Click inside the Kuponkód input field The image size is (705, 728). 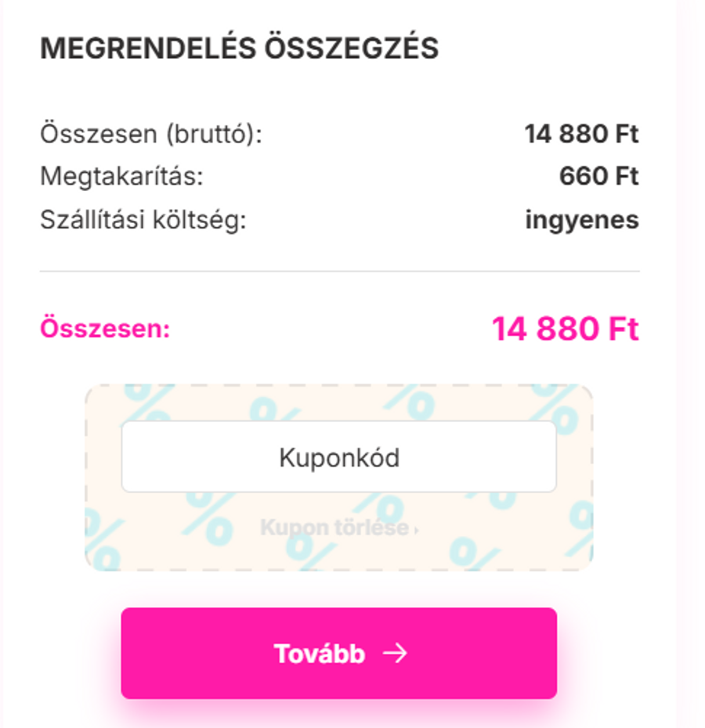pos(338,456)
